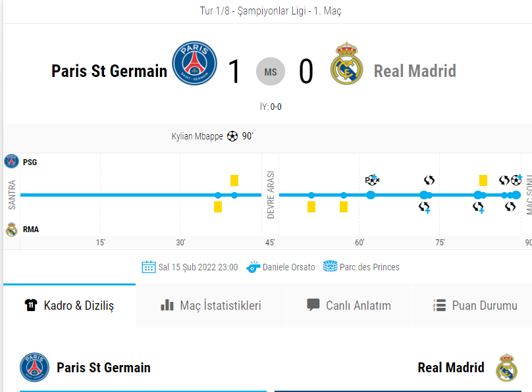Click the MS match status badge

pos(271,72)
